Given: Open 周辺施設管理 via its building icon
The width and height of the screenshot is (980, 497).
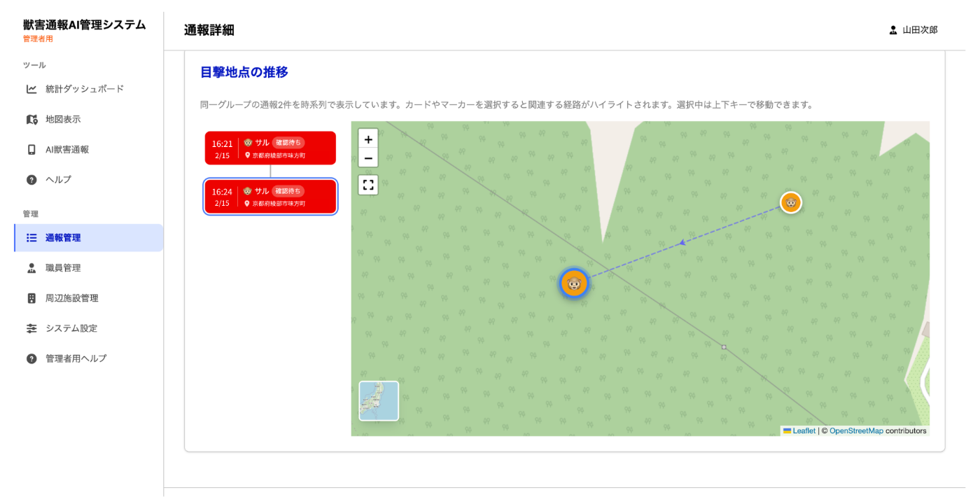Looking at the screenshot, I should tap(31, 297).
